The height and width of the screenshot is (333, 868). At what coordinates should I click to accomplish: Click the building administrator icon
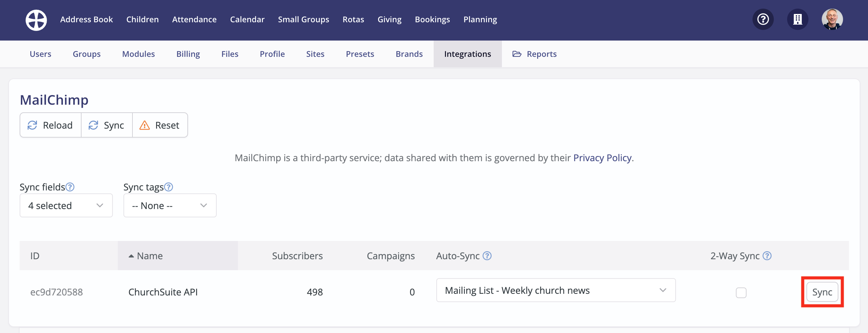797,19
